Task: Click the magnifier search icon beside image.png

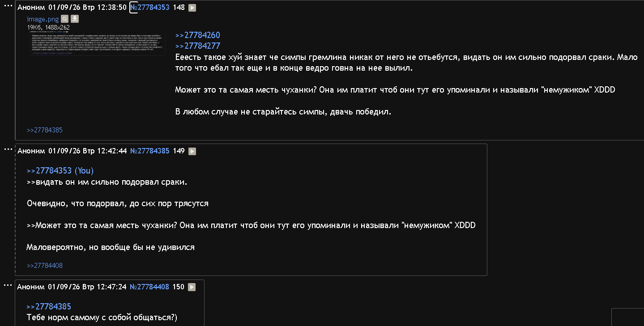Action: 65,19
